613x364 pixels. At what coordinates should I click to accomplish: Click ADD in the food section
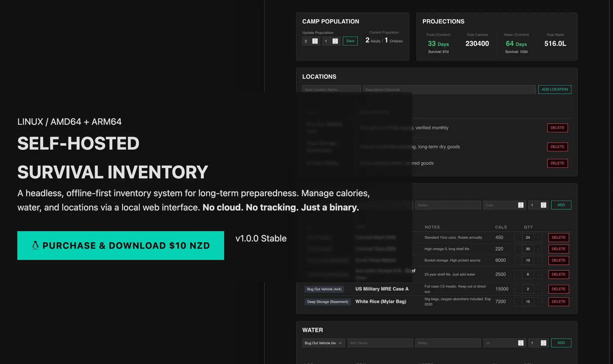coord(561,205)
